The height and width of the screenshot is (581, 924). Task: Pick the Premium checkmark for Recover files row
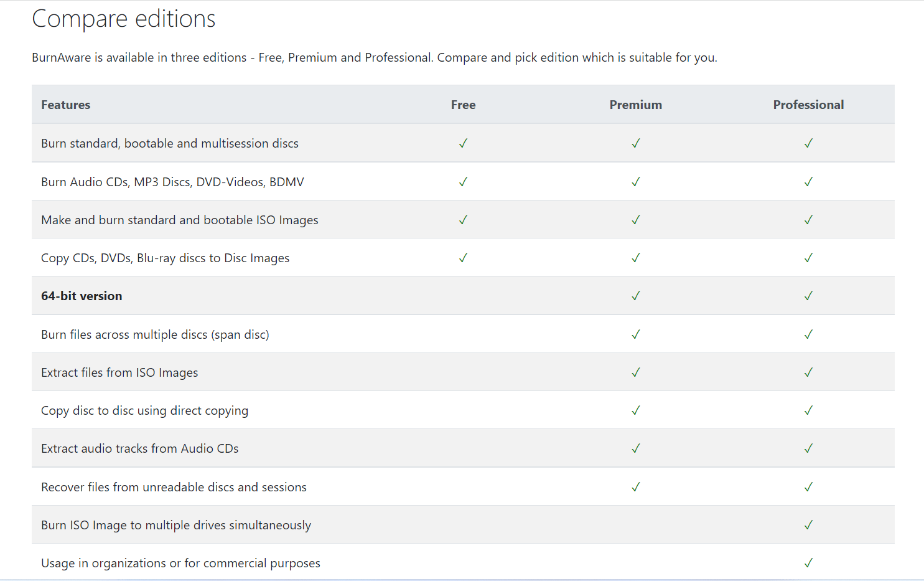point(635,487)
